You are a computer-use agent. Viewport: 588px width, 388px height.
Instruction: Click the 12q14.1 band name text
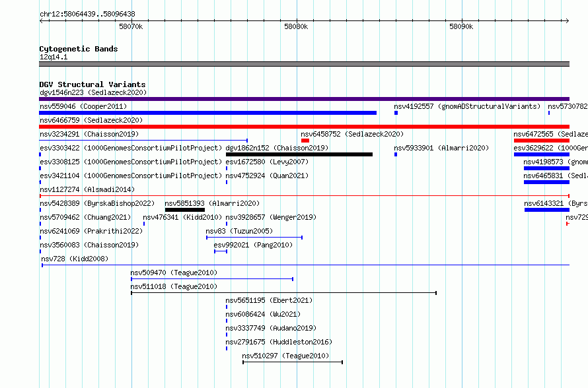pos(54,57)
